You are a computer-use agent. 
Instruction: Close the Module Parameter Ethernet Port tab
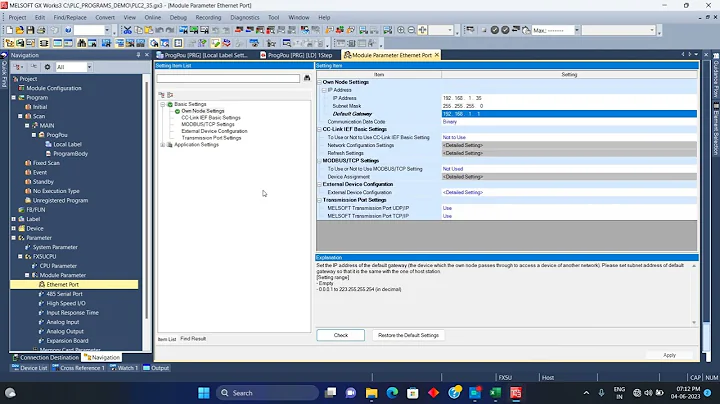click(x=437, y=55)
